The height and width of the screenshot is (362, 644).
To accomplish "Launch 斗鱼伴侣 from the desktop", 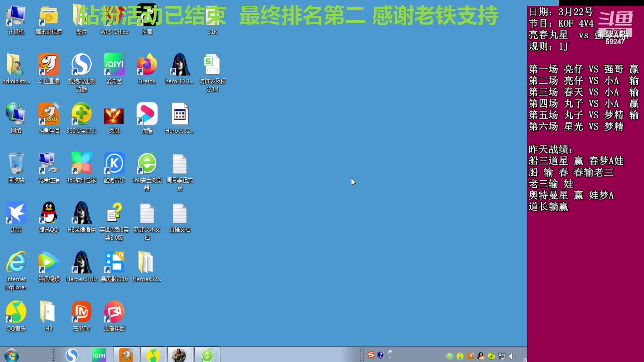I will click(x=49, y=118).
